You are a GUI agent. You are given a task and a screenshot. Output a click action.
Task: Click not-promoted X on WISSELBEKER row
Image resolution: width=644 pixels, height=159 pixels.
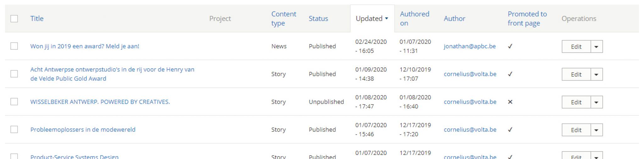pos(510,102)
